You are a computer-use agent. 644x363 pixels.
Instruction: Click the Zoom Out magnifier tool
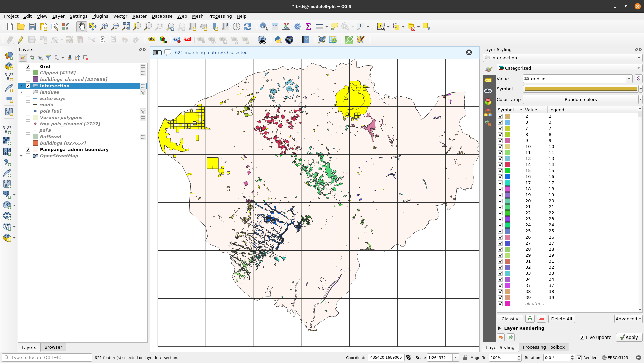click(x=115, y=27)
